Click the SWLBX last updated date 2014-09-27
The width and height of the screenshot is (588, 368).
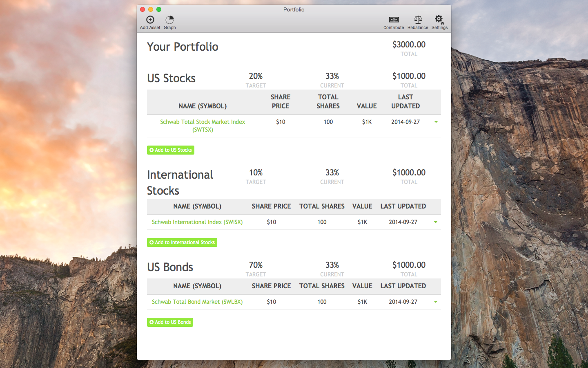[403, 302]
